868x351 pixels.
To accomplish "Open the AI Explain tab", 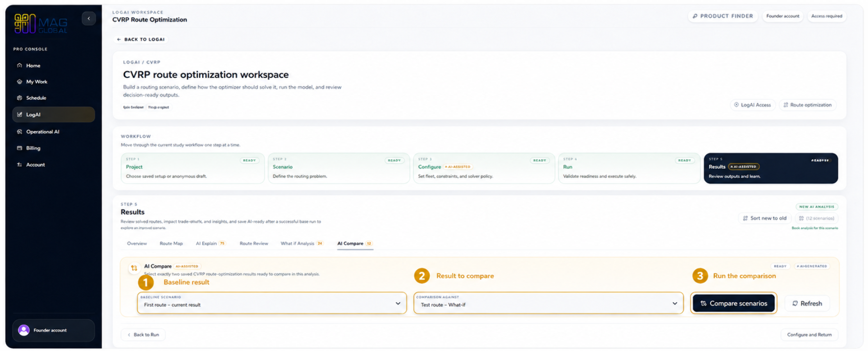I will tap(210, 243).
